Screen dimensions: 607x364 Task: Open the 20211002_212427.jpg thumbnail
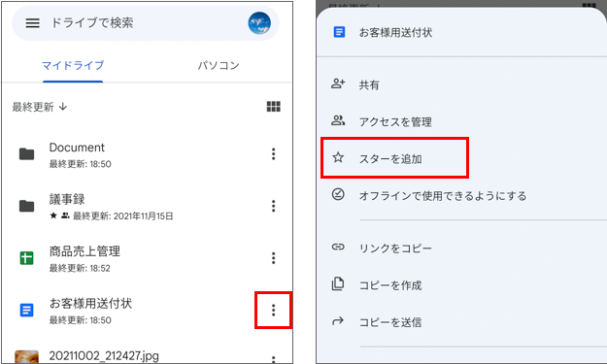tap(27, 356)
